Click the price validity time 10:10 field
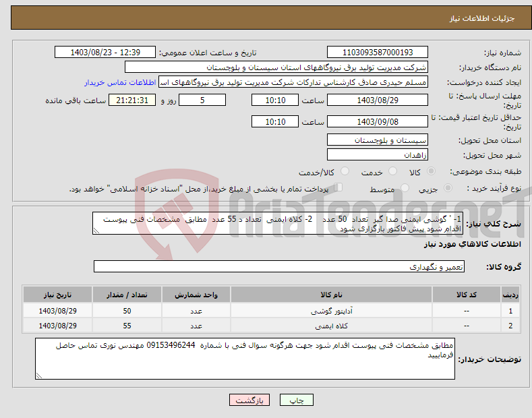The image size is (532, 418). [x=275, y=121]
